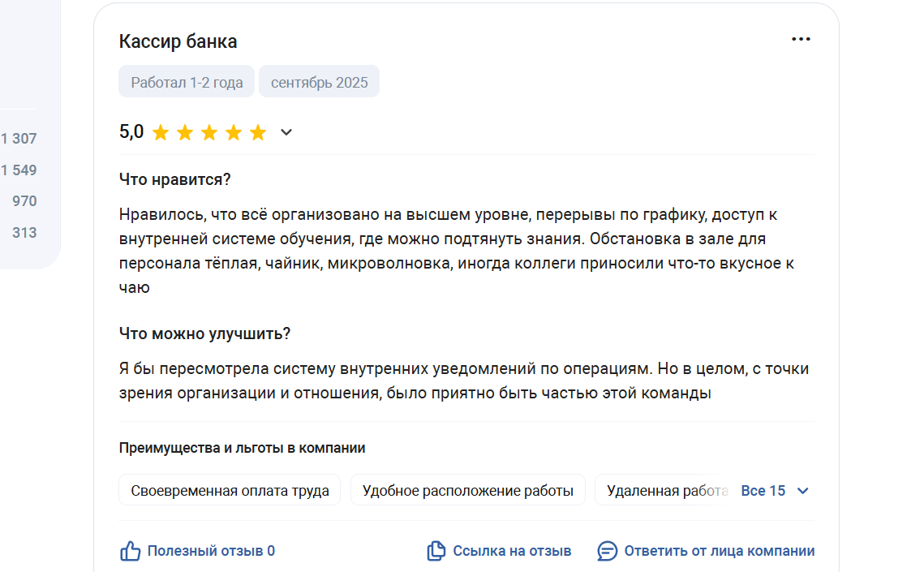Mark review helpful via Полезный отзыв 0

[211, 551]
